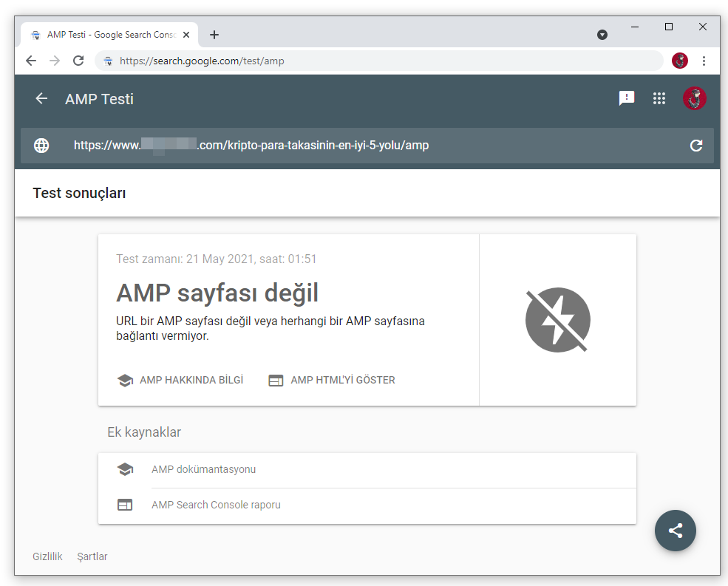The image size is (728, 586).
Task: Click the Gizlilik footer link
Action: tap(47, 556)
